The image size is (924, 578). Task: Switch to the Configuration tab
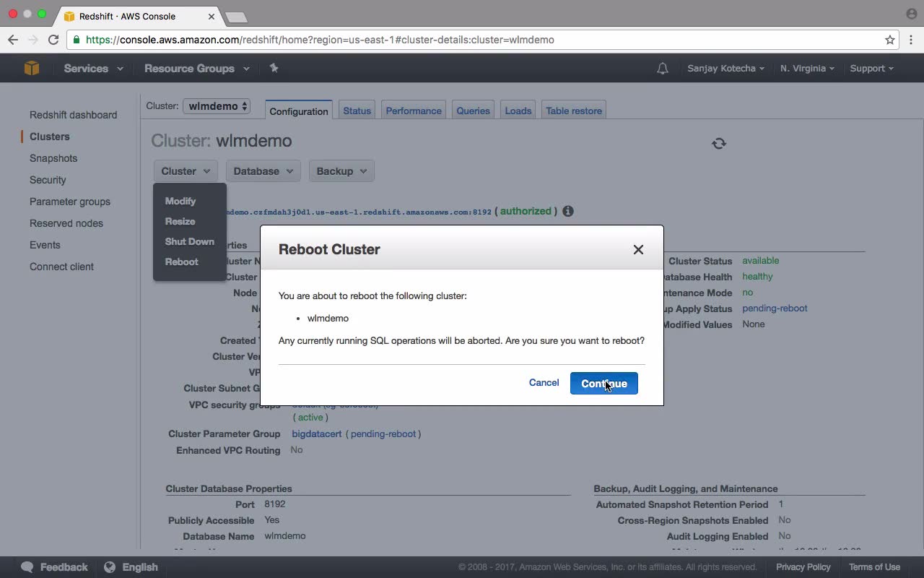(x=299, y=111)
